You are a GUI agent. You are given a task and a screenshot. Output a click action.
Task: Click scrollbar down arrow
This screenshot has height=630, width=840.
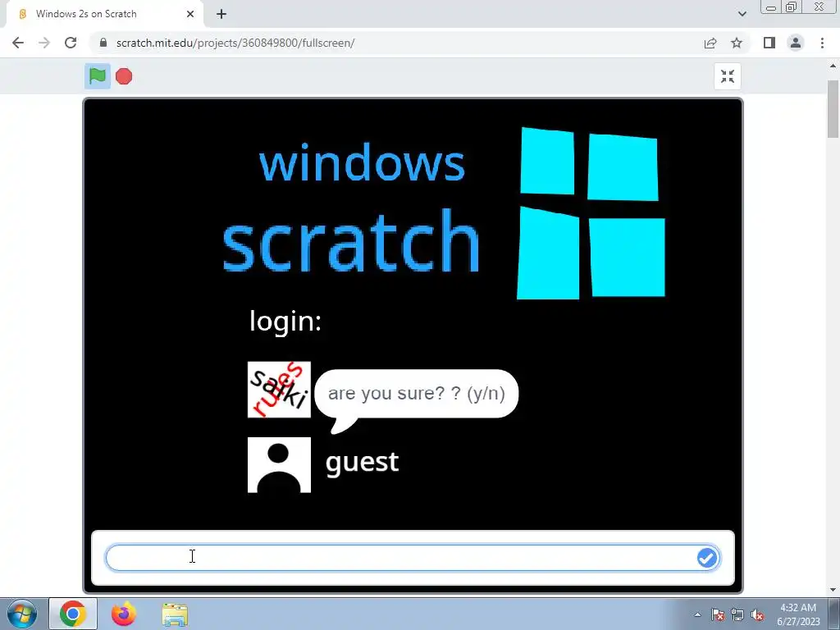(833, 590)
